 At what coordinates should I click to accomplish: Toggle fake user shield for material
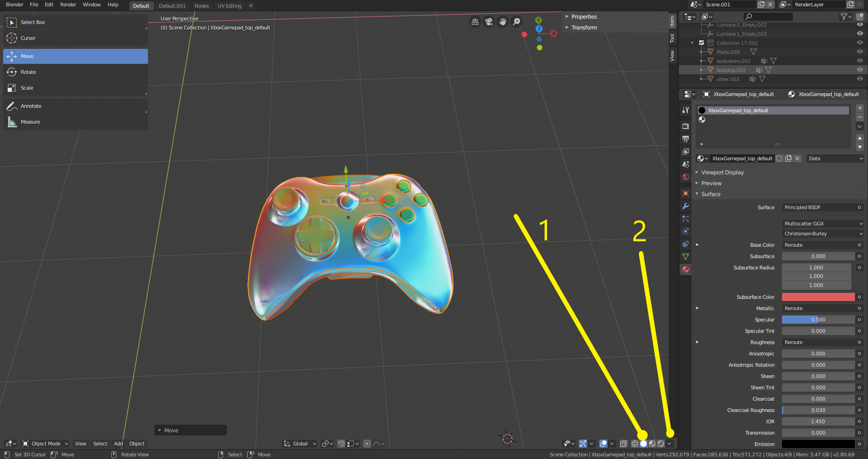pos(779,158)
